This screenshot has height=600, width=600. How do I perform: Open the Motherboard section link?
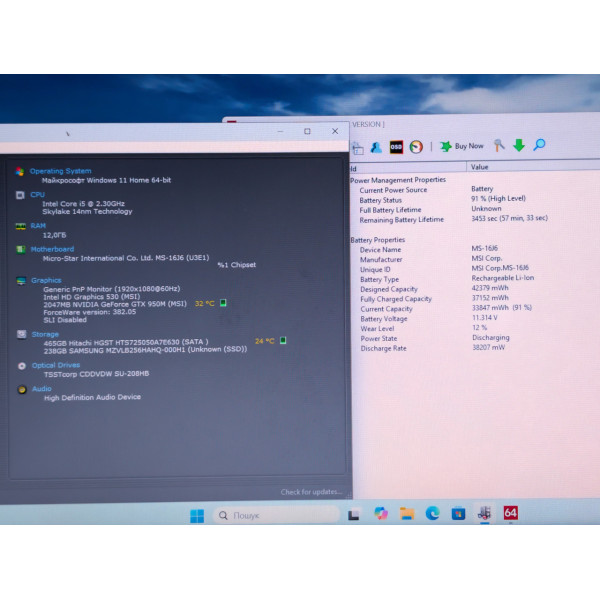pyautogui.click(x=52, y=249)
